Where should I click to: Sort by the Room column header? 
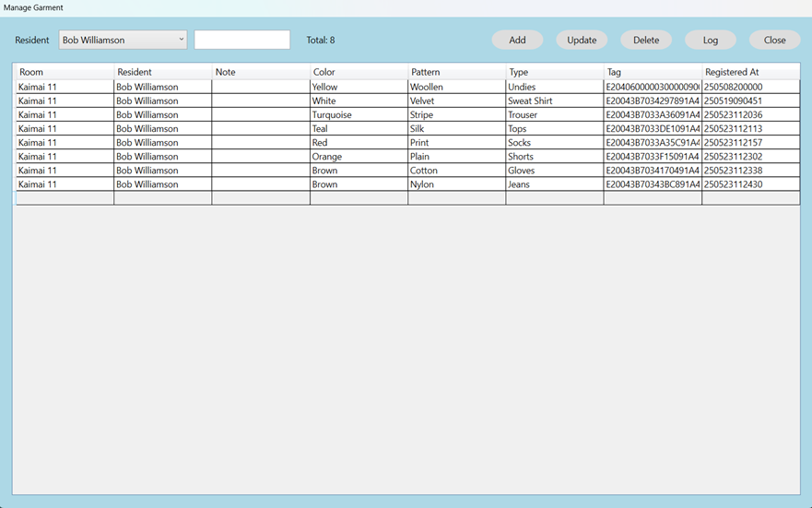(65, 72)
